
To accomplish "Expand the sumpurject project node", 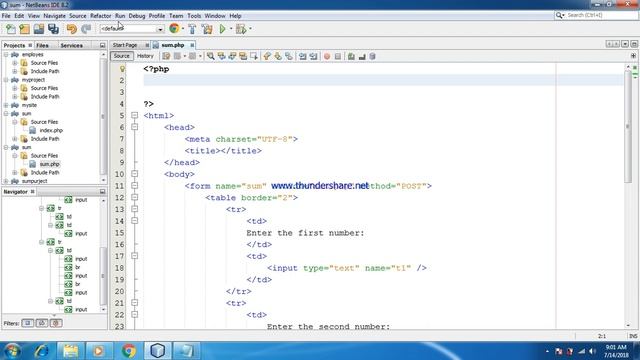I will pos(6,181).
